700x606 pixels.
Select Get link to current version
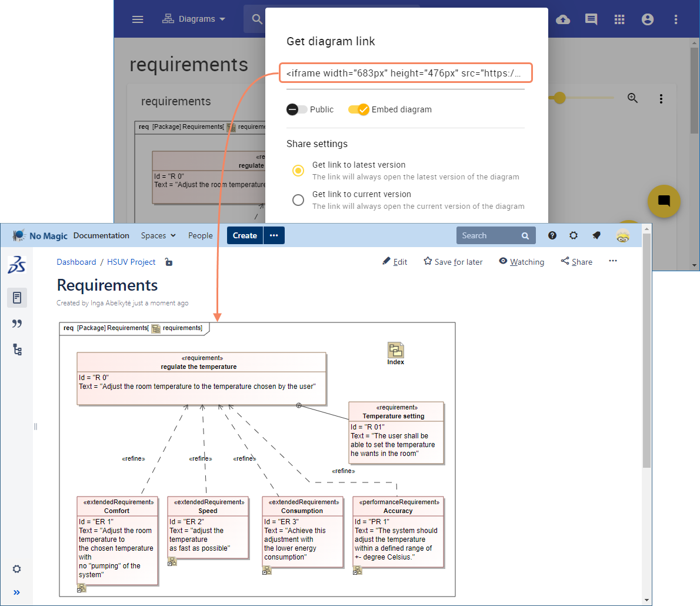tap(298, 200)
